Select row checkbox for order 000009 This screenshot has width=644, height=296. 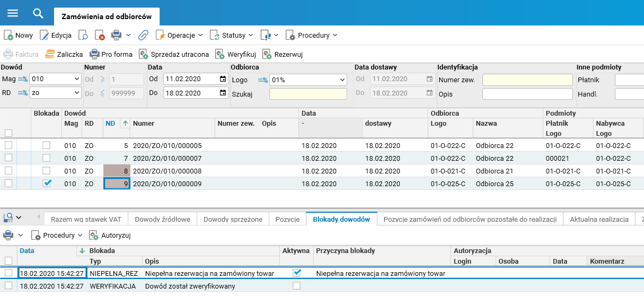[8, 184]
